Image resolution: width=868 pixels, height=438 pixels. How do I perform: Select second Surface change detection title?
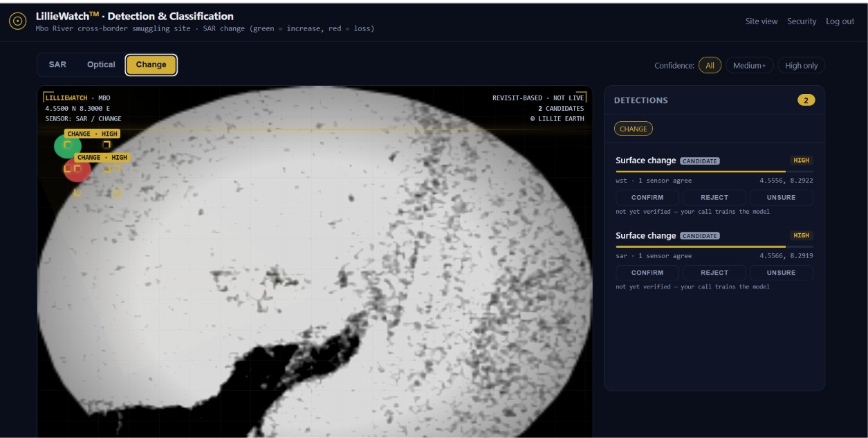tap(646, 236)
